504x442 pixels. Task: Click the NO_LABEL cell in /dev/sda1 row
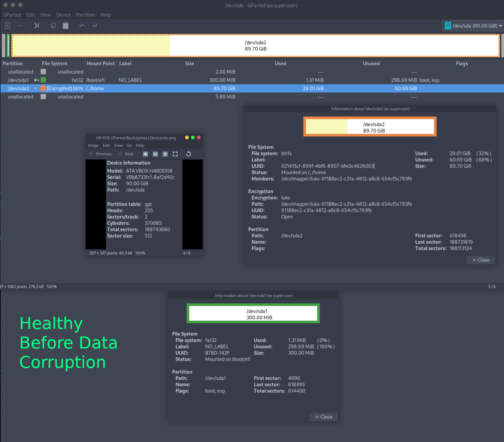pos(130,80)
